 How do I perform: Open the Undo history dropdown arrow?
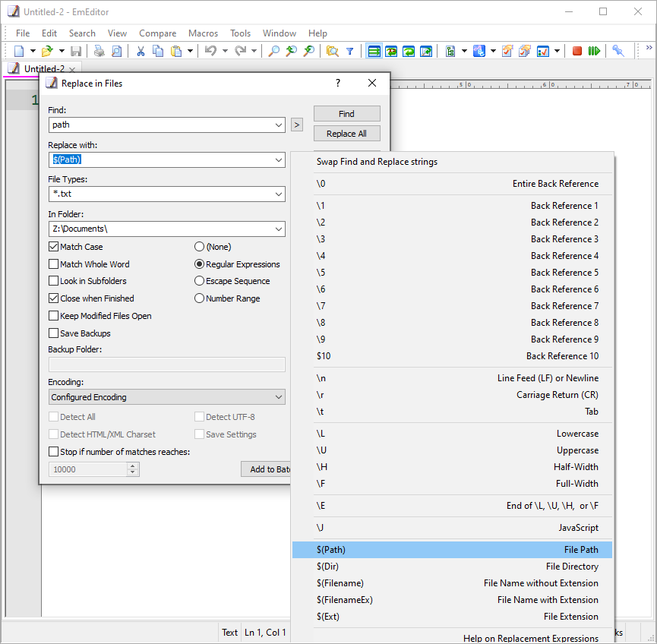click(225, 51)
